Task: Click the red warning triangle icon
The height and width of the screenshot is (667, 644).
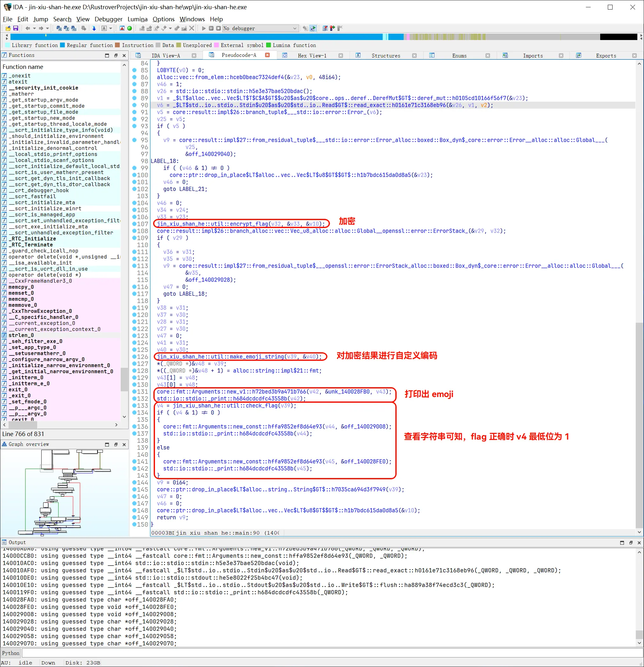Action: coord(122,28)
